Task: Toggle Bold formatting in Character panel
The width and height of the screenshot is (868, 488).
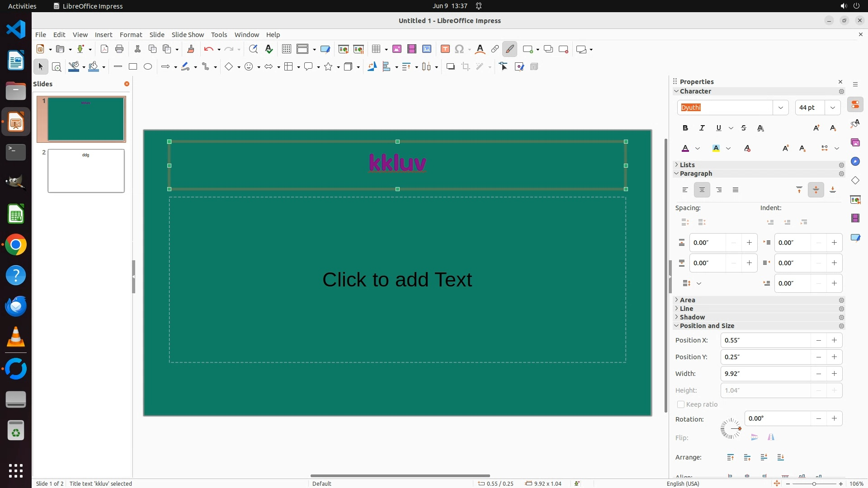Action: 685,128
